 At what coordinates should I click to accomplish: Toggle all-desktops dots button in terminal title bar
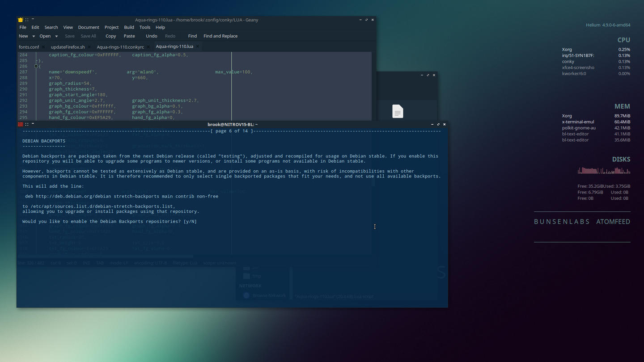tap(27, 124)
